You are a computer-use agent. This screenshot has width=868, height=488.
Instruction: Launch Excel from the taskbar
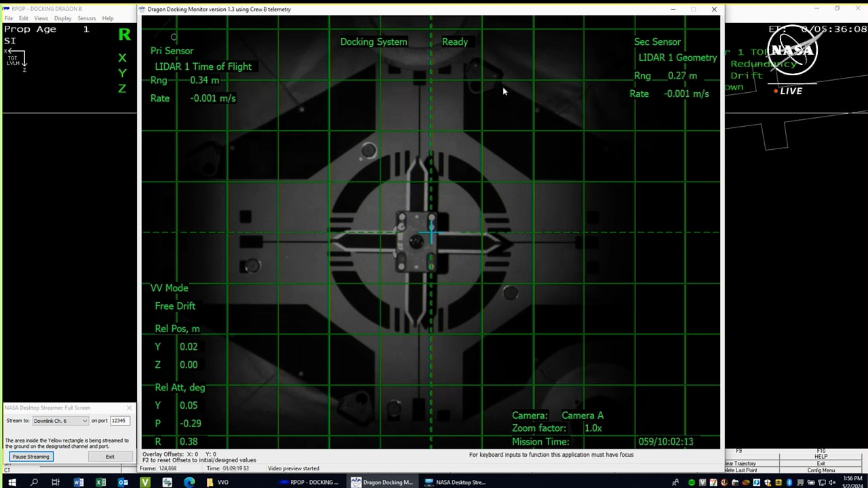[100, 482]
